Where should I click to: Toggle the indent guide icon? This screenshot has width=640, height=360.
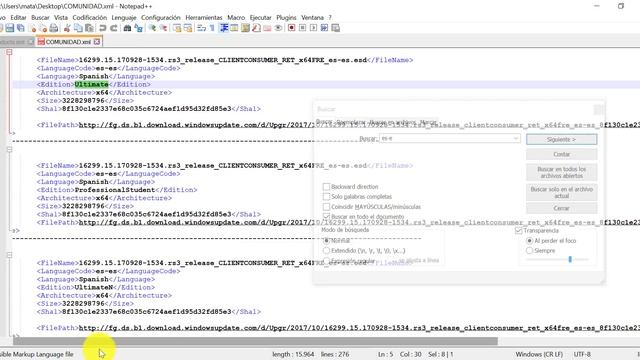224,28
